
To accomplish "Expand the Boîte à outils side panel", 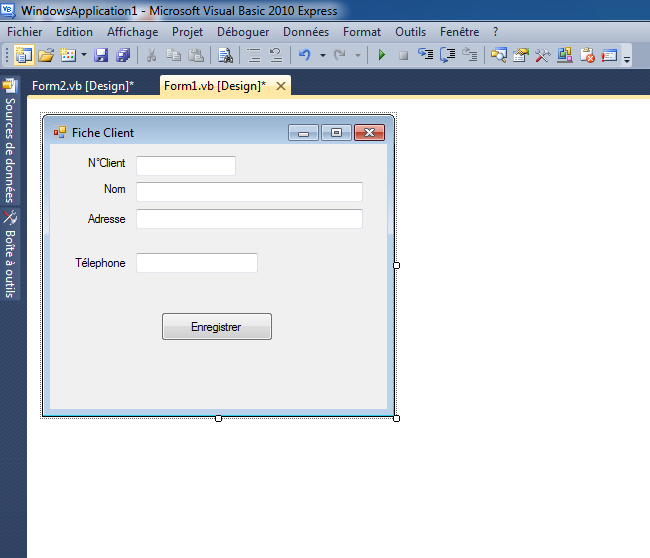I will 10,254.
